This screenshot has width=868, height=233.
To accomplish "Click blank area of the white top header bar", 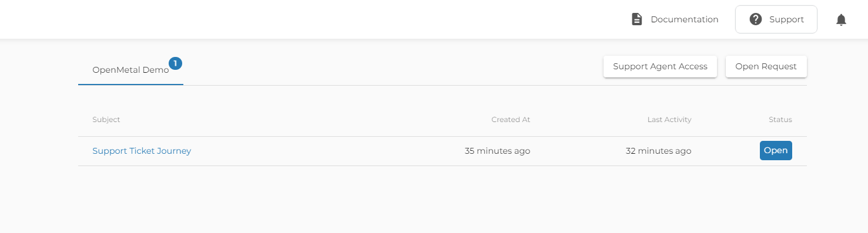I will click(294, 19).
